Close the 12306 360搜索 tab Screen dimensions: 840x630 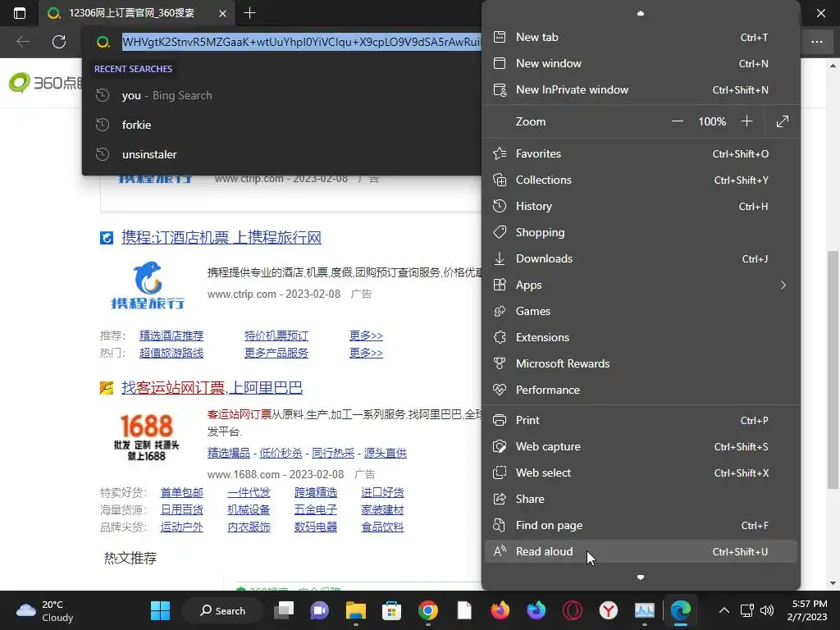(x=222, y=13)
